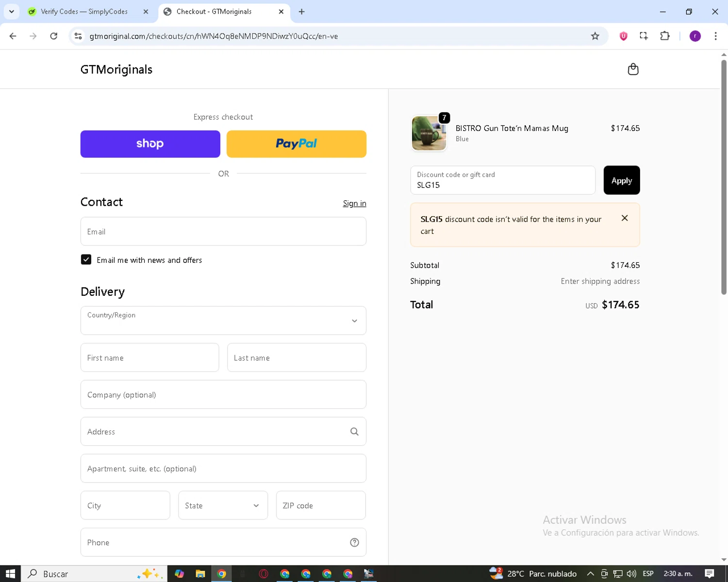Open the Opera browser taskbar icon
Viewport: 728px width, 582px height.
point(264,574)
